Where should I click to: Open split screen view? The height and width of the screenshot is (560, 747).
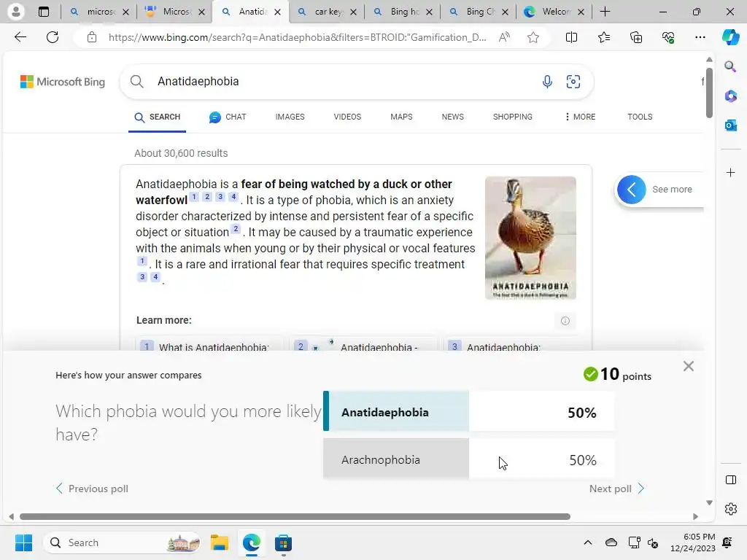click(571, 37)
